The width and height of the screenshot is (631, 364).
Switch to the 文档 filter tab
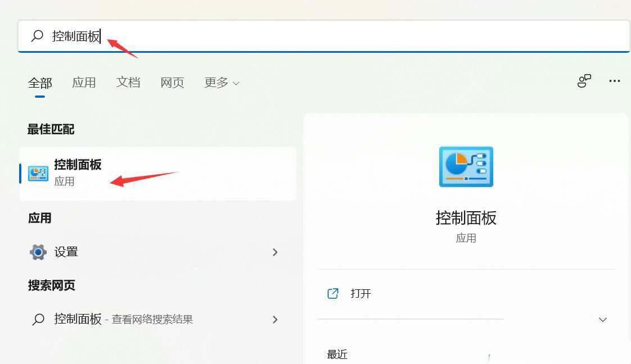click(x=128, y=82)
